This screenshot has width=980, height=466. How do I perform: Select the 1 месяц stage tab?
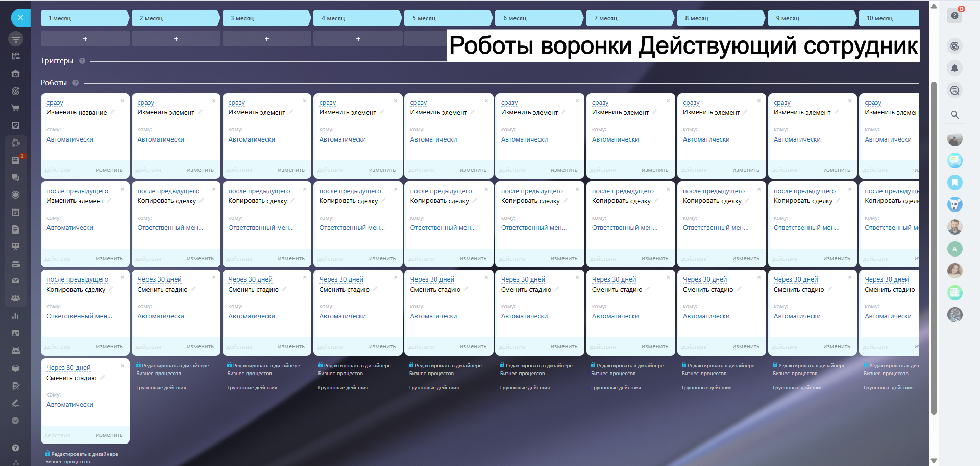point(85,18)
